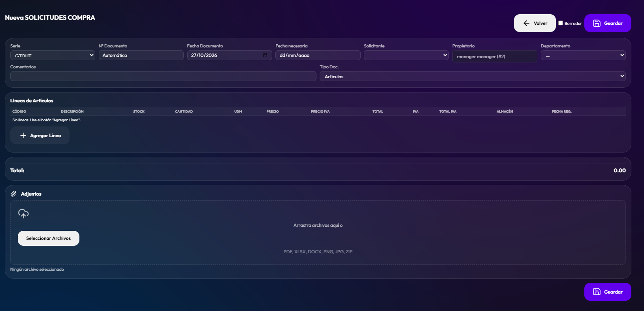Focus the Nº Documento field
Screen dimensions: 644x311
pos(141,55)
